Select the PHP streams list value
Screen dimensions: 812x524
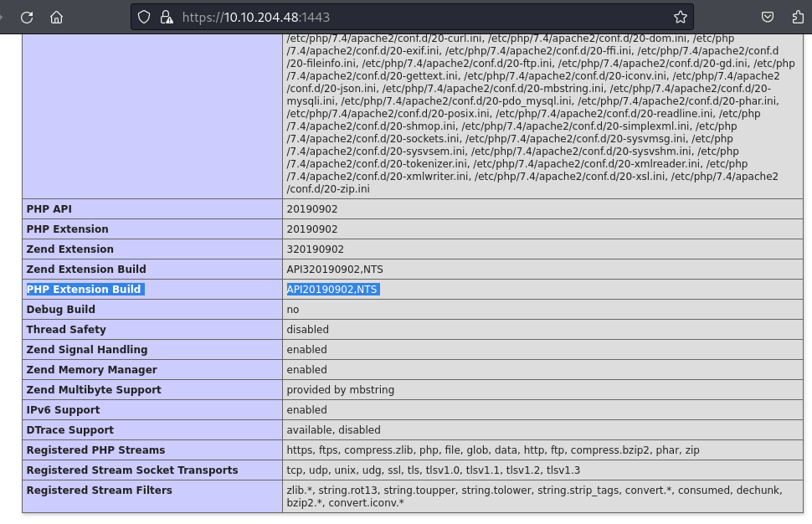pos(493,450)
